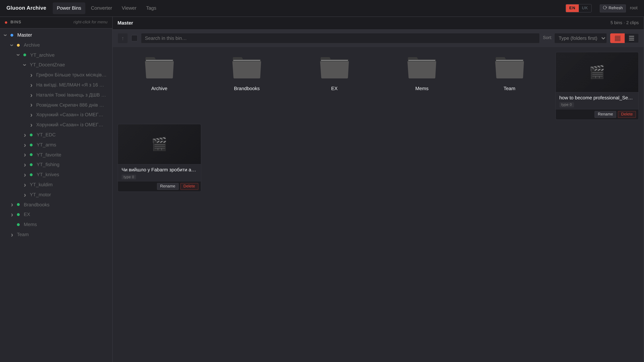This screenshot has width=644, height=362.
Task: Switch language to EN
Action: [x=572, y=8]
